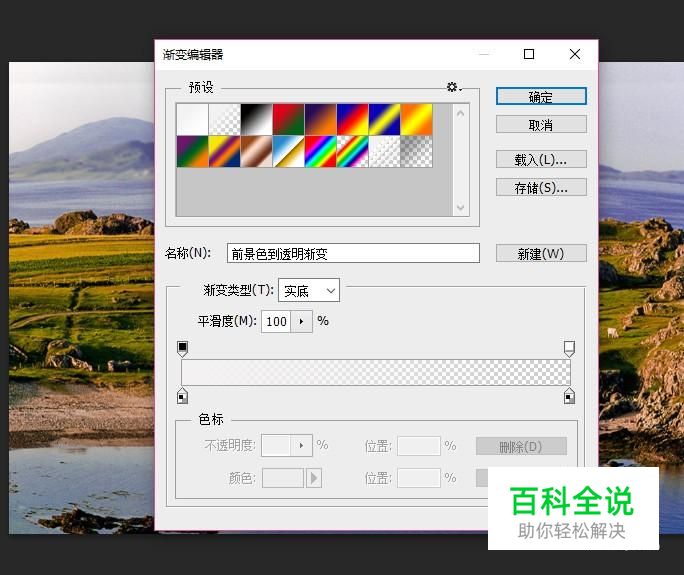
Task: Select the blue-red-yellow gradient preset
Action: (x=352, y=119)
